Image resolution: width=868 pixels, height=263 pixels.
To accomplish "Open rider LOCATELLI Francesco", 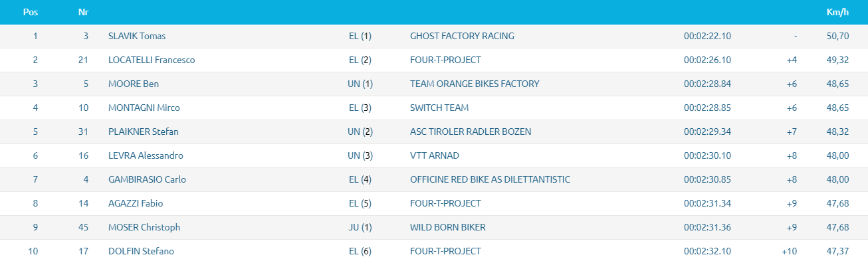I will 152,60.
